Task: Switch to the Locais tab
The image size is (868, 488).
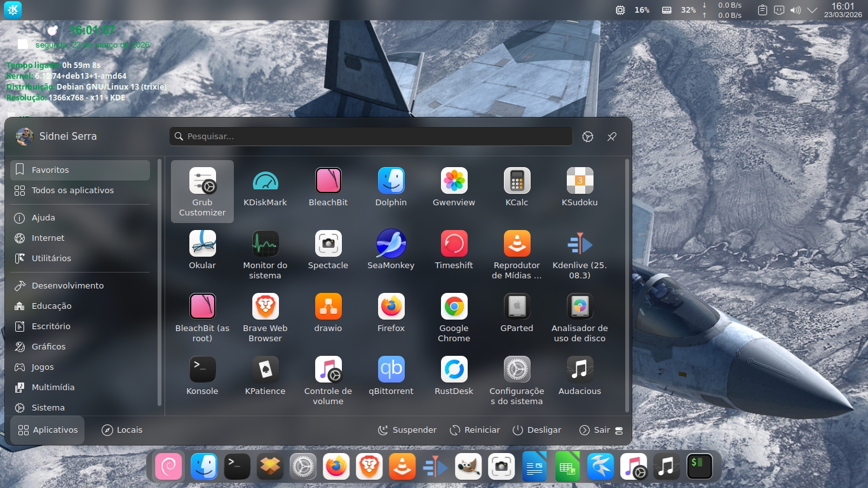Action: 122,430
